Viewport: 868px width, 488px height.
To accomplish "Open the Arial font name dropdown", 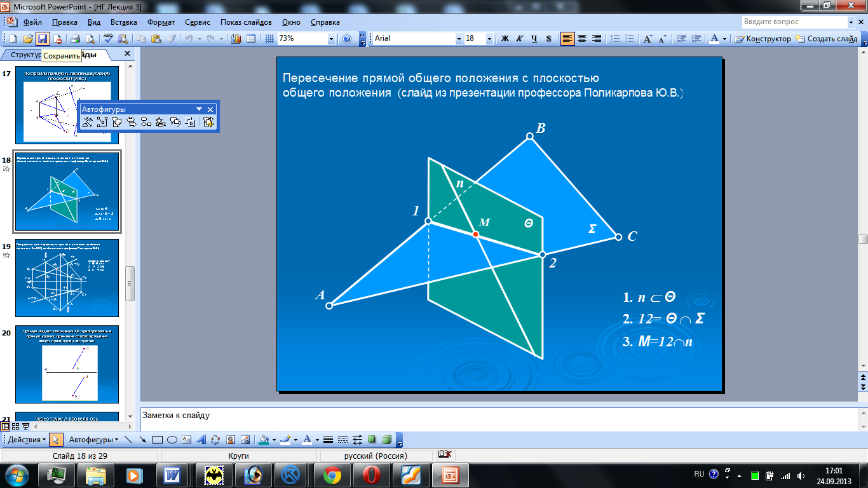I will tap(459, 38).
